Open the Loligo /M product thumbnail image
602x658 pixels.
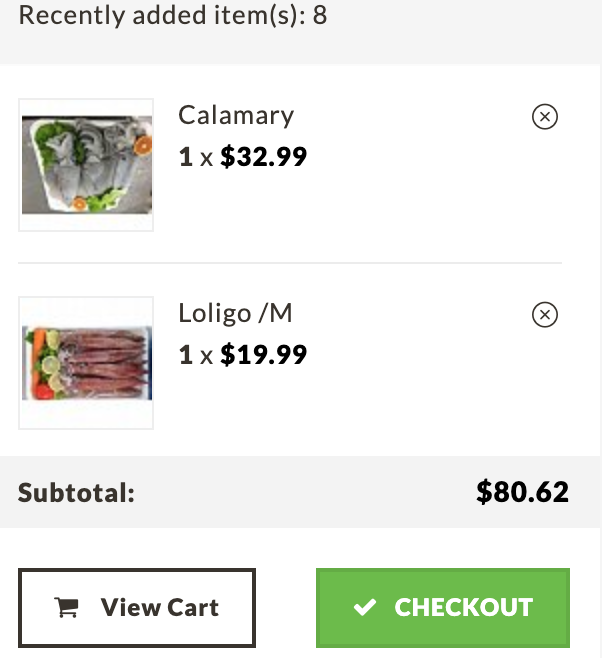click(x=86, y=363)
